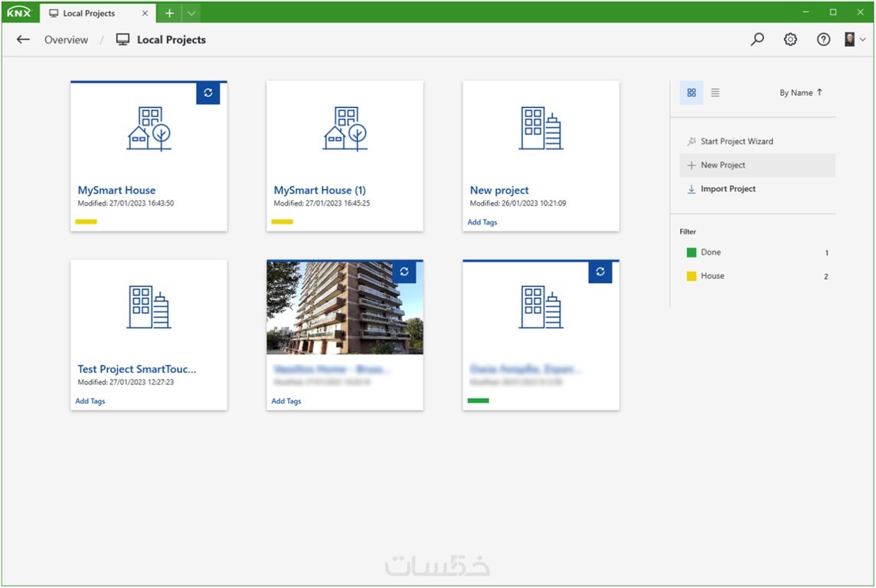Open Test Project SmartTouc... project
This screenshot has height=588, width=876.
coord(137,369)
